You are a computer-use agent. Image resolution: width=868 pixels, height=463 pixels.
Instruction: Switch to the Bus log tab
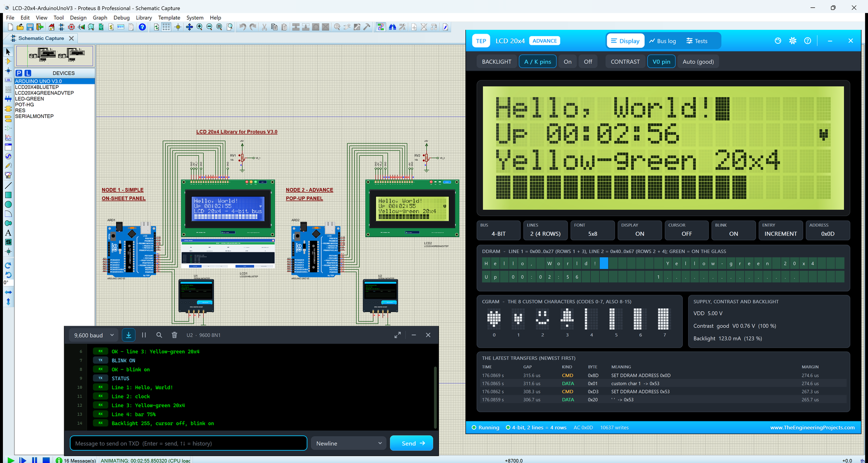(663, 41)
